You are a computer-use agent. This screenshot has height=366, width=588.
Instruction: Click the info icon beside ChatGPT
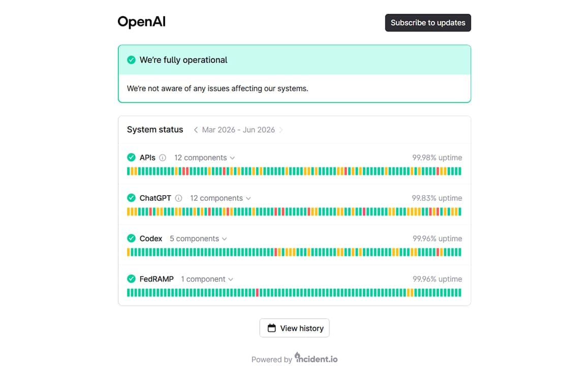tap(178, 198)
